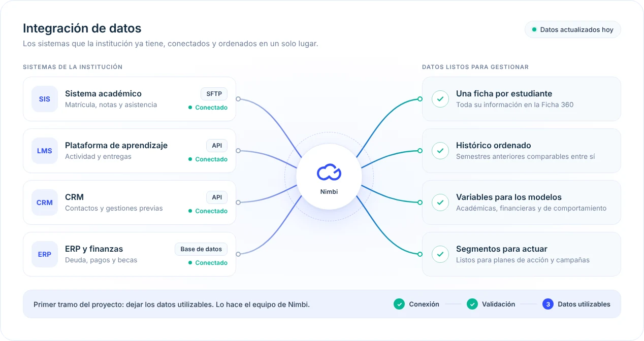Click connector node on Sistema académico card

pyautogui.click(x=238, y=99)
